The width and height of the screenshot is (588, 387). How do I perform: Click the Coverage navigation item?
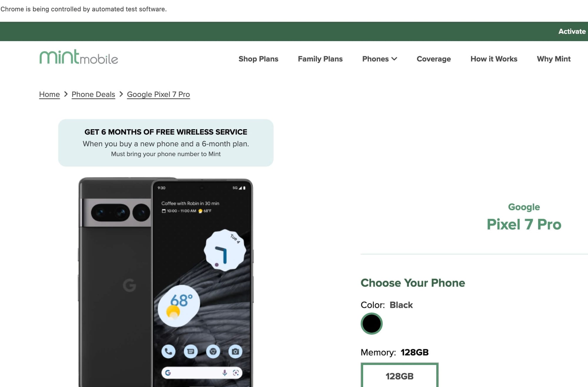click(433, 59)
